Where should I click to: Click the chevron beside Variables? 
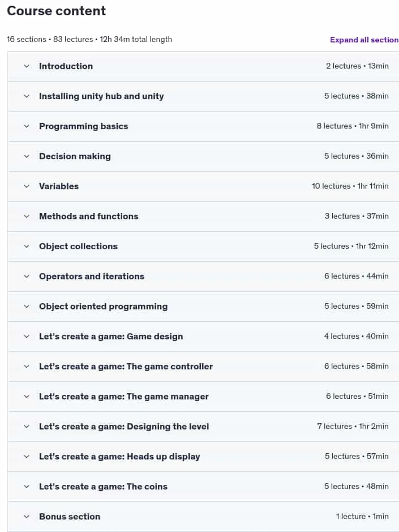pyautogui.click(x=27, y=186)
